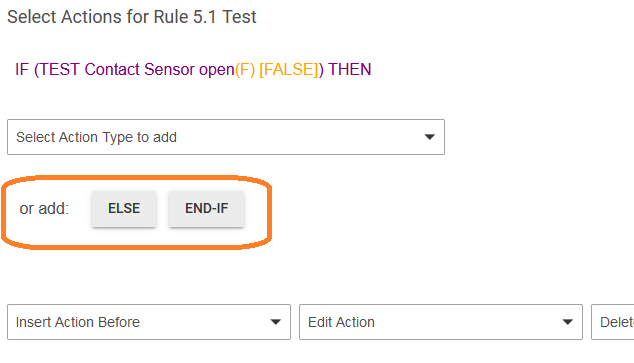Click the Insert Action Before dropdown arrow
The height and width of the screenshot is (363, 634).
point(276,322)
